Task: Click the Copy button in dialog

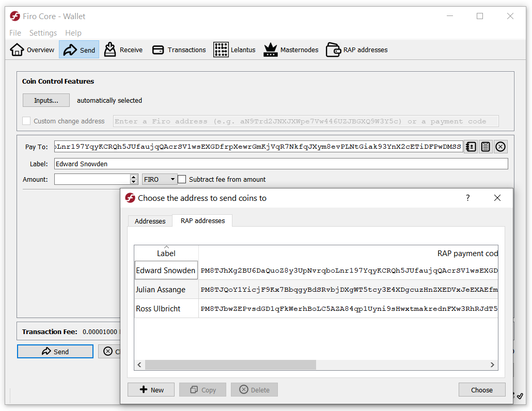Action: (202, 390)
